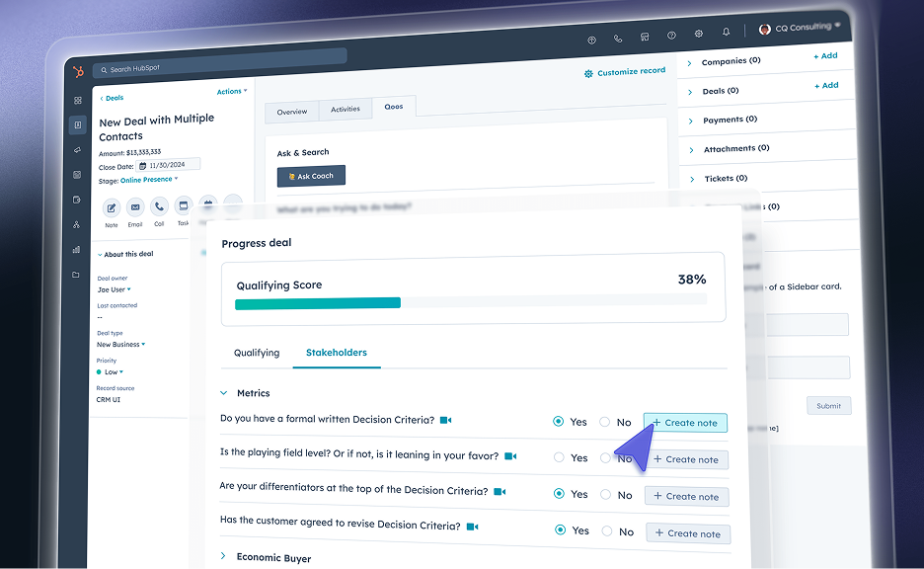Select No for formal written Decision Criteria
This screenshot has width=924, height=569.
pos(604,422)
